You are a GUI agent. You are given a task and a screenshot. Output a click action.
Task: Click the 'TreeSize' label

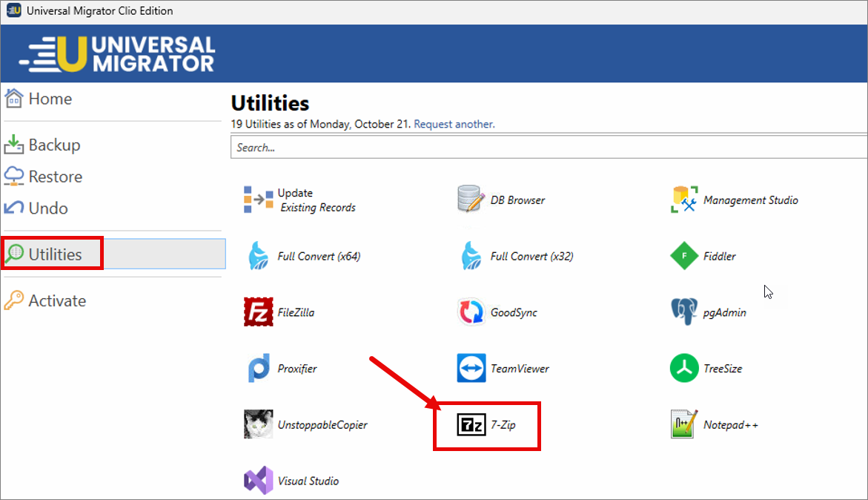click(x=723, y=368)
